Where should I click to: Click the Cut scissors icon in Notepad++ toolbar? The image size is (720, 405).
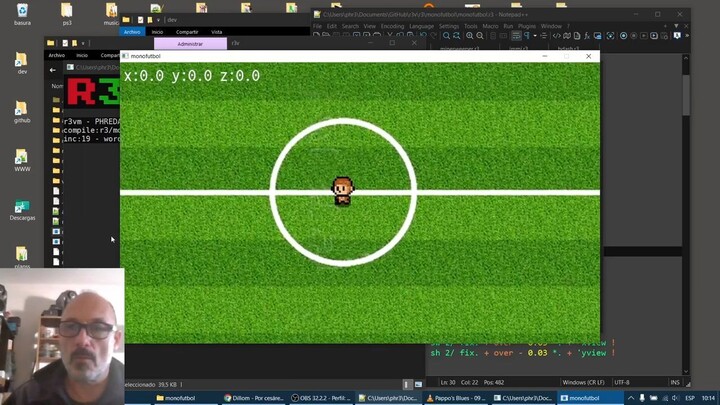point(390,36)
